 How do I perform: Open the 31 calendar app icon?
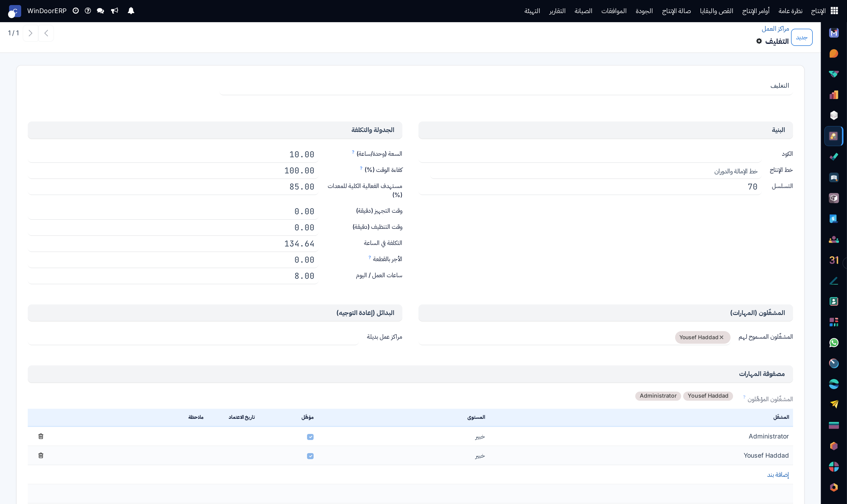834,260
